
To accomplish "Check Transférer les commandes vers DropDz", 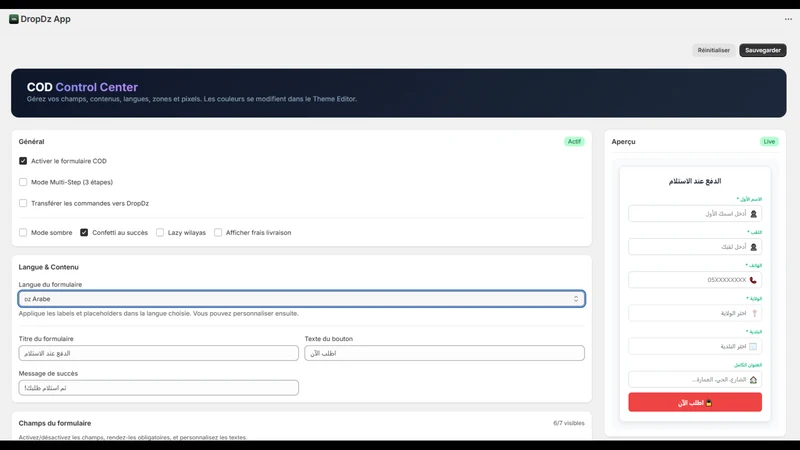I will [x=23, y=203].
